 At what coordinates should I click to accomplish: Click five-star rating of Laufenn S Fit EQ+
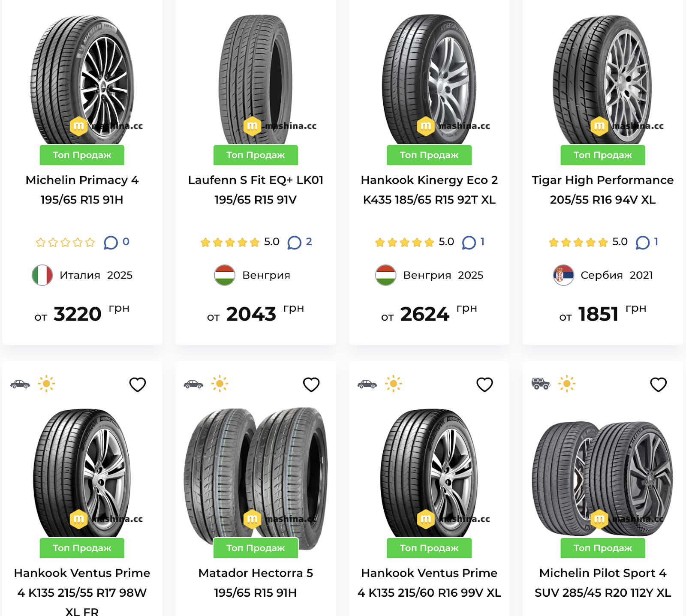tap(230, 243)
